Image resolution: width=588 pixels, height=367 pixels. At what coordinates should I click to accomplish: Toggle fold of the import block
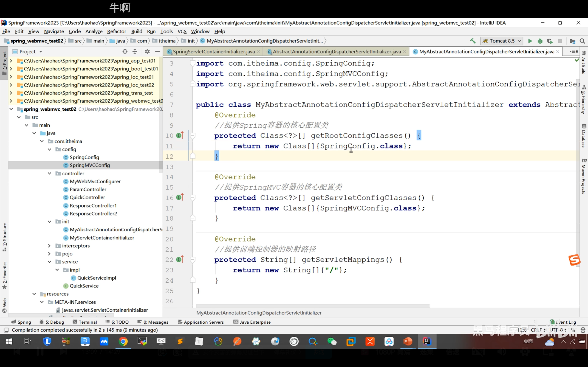point(193,63)
